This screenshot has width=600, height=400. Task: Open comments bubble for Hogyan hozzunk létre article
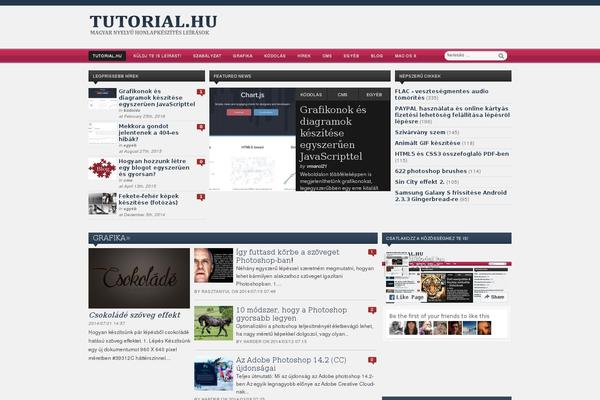[x=201, y=162]
